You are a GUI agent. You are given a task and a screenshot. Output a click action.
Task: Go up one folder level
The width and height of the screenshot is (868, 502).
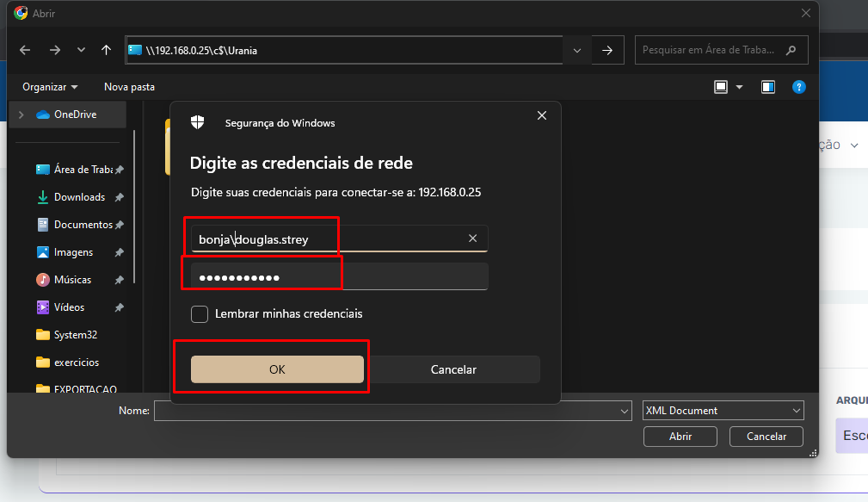[x=106, y=50]
